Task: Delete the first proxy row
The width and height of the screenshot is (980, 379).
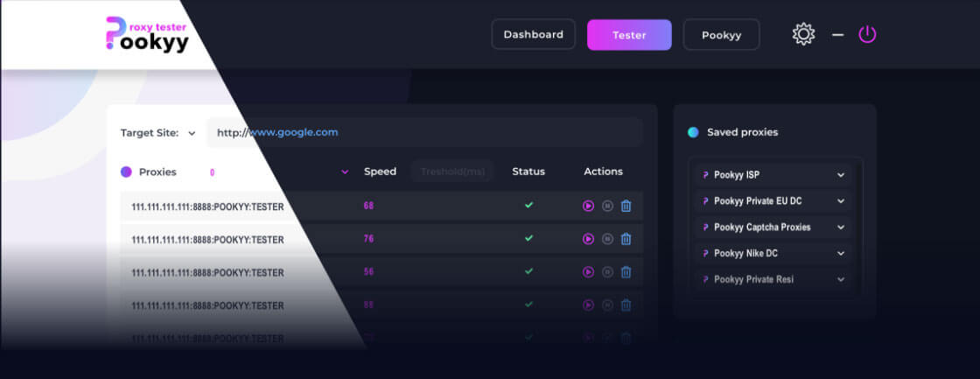Action: (626, 206)
